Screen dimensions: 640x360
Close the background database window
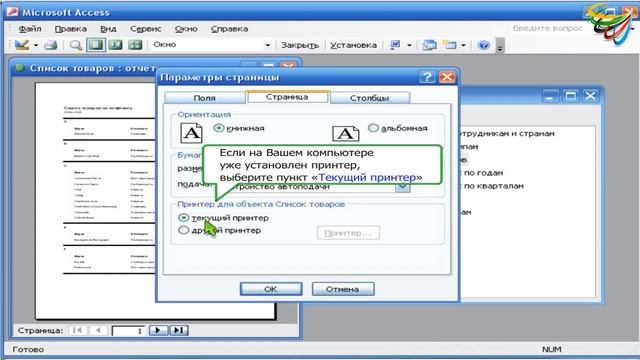tap(590, 96)
